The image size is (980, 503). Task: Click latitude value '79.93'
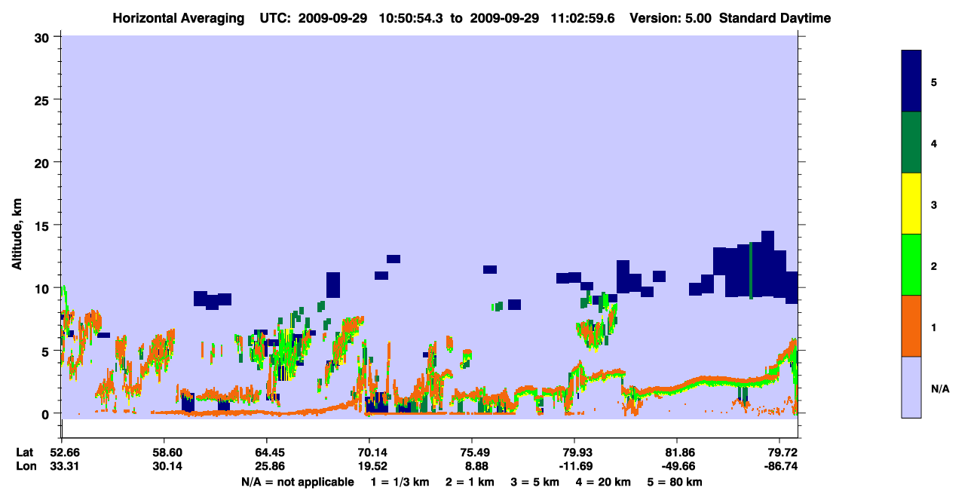574,452
